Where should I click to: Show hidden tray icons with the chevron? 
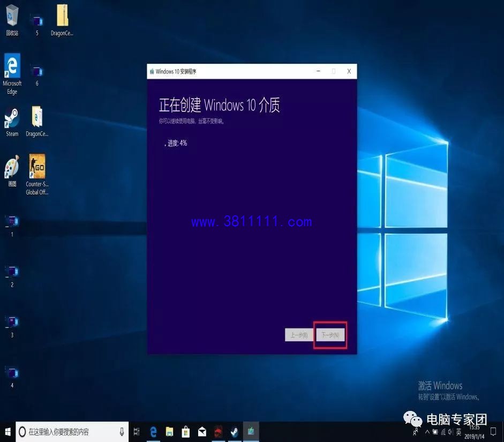coord(427,432)
